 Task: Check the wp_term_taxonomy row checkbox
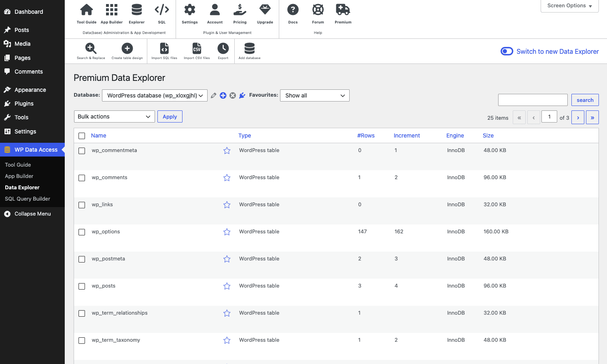82,341
